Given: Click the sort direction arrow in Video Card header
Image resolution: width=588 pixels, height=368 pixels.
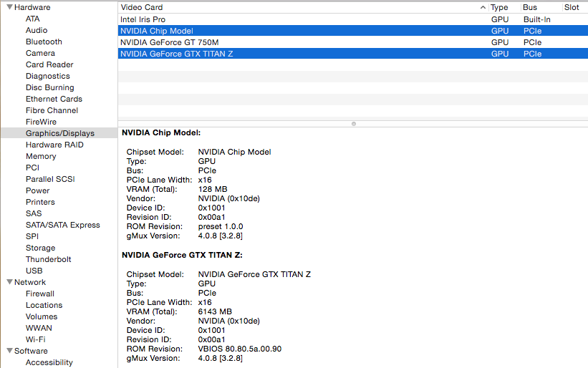Looking at the screenshot, I should click(x=483, y=7).
